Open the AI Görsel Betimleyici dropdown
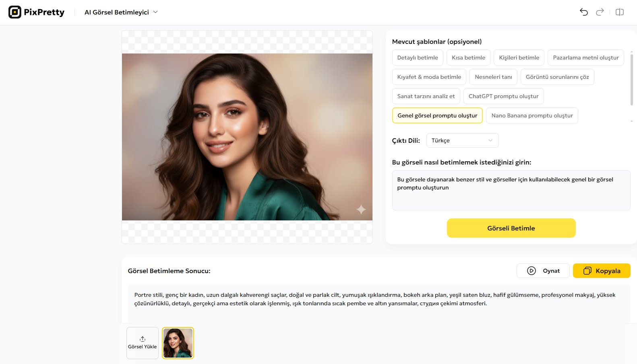This screenshot has width=637, height=364. (120, 12)
